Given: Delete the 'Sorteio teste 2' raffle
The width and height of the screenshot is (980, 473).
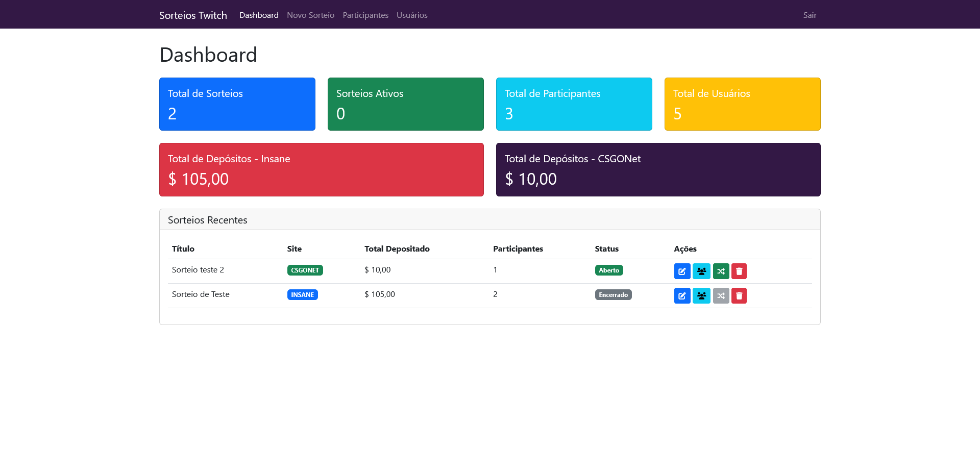Looking at the screenshot, I should pos(739,271).
